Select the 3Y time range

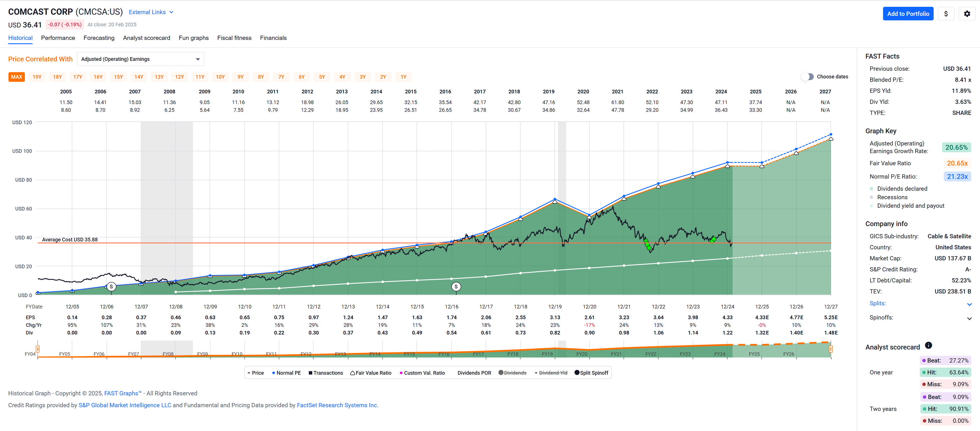[x=362, y=77]
